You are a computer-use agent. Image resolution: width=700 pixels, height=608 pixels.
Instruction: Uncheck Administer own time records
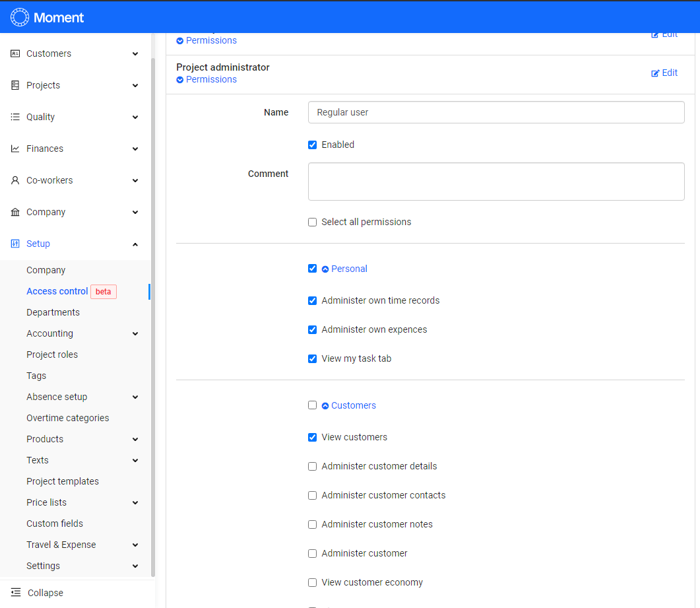(313, 300)
